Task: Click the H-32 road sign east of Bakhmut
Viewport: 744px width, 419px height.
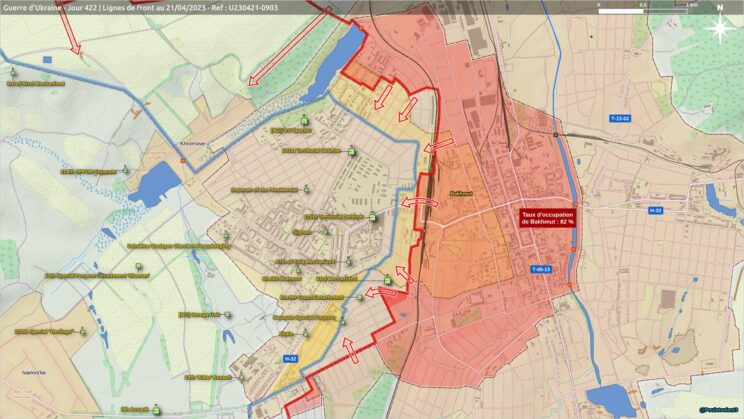Action: [x=656, y=211]
